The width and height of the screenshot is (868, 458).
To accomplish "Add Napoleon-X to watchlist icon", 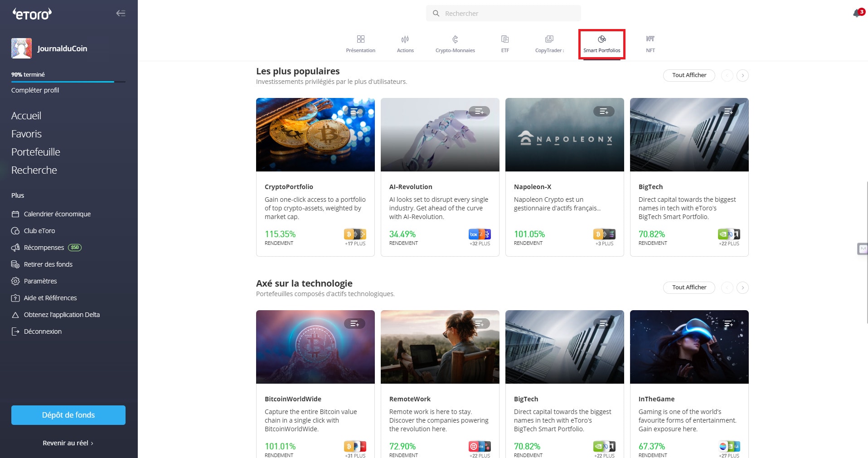I will [x=604, y=111].
